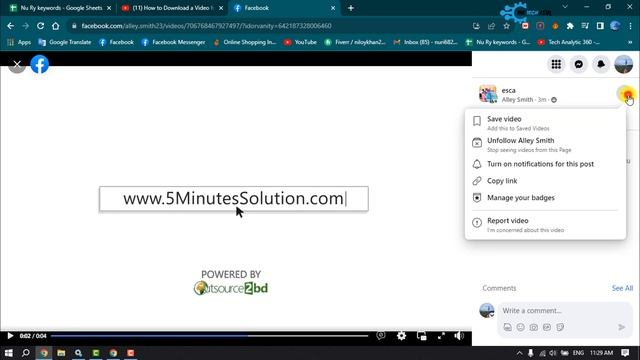Open the Apps bookmark

point(19,42)
